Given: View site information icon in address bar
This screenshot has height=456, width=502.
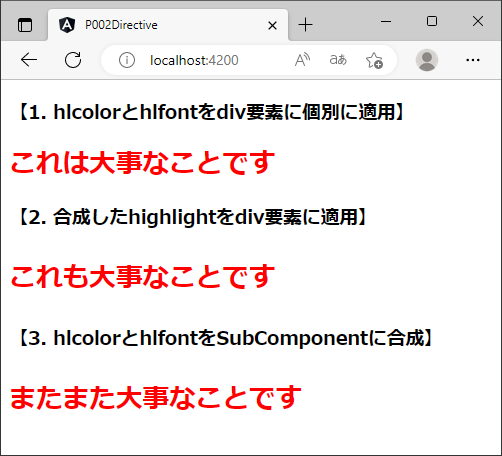Looking at the screenshot, I should pyautogui.click(x=127, y=60).
